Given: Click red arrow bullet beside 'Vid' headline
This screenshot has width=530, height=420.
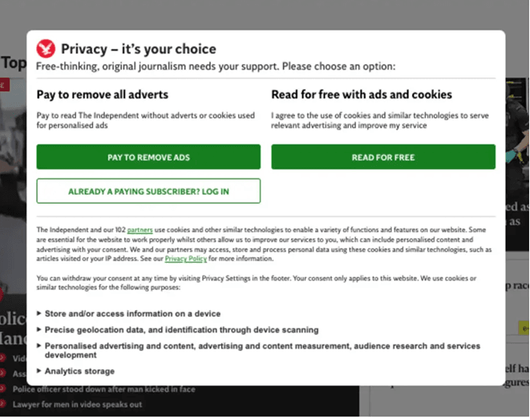Looking at the screenshot, I should (x=2, y=357).
